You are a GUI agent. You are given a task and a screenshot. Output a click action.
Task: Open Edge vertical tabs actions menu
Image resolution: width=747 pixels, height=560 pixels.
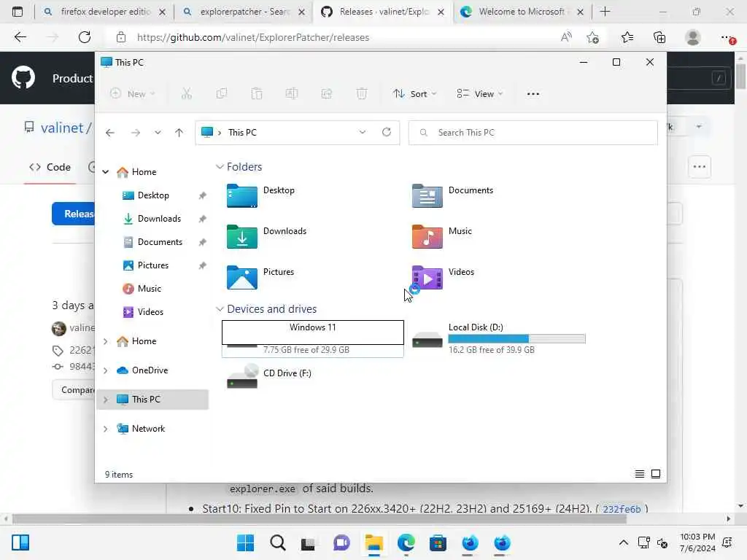click(x=18, y=12)
